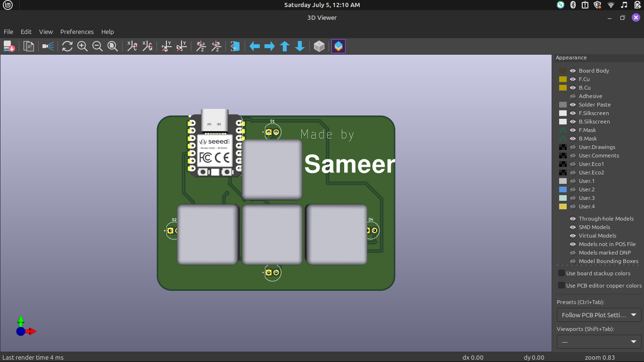Move board left with blue arrow
The width and height of the screenshot is (644, 362).
(x=255, y=46)
